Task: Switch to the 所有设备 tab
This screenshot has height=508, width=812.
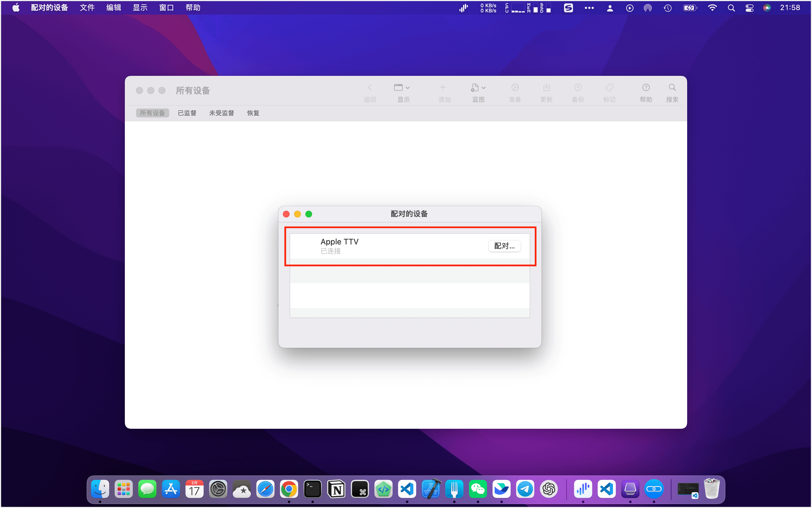Action: [x=152, y=113]
